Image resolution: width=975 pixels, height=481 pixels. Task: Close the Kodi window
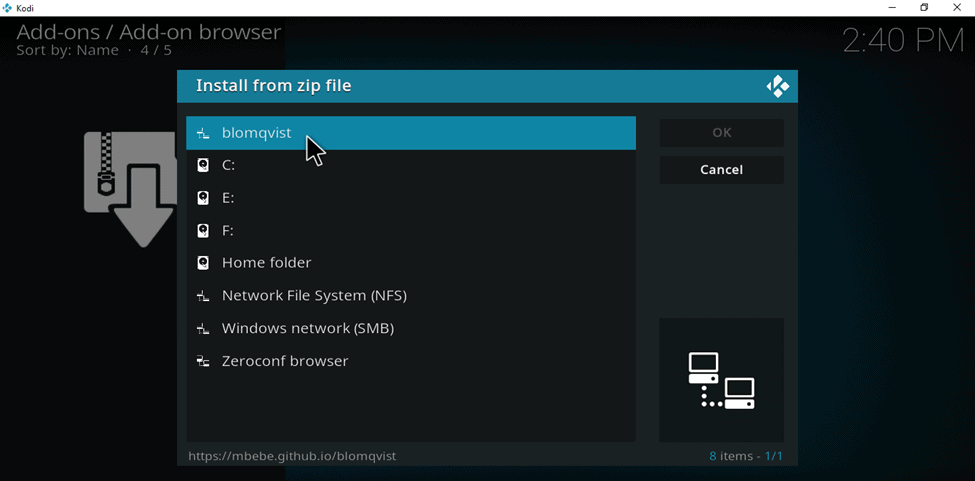click(x=957, y=7)
